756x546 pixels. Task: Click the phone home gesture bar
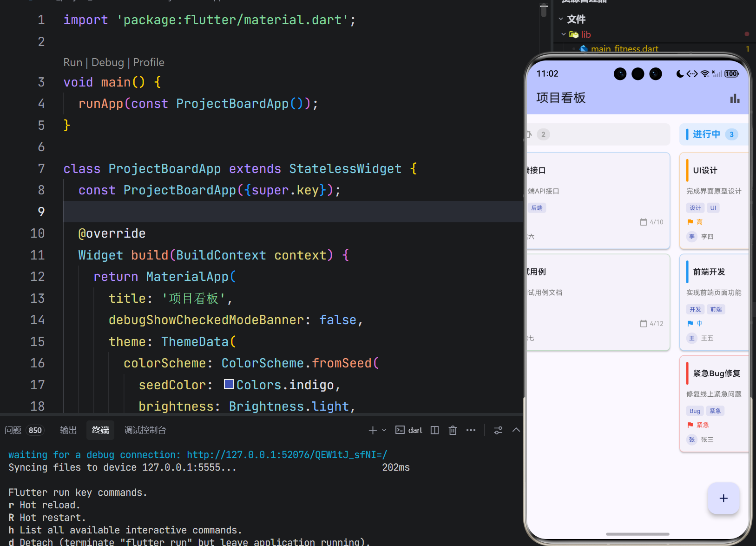pos(638,534)
